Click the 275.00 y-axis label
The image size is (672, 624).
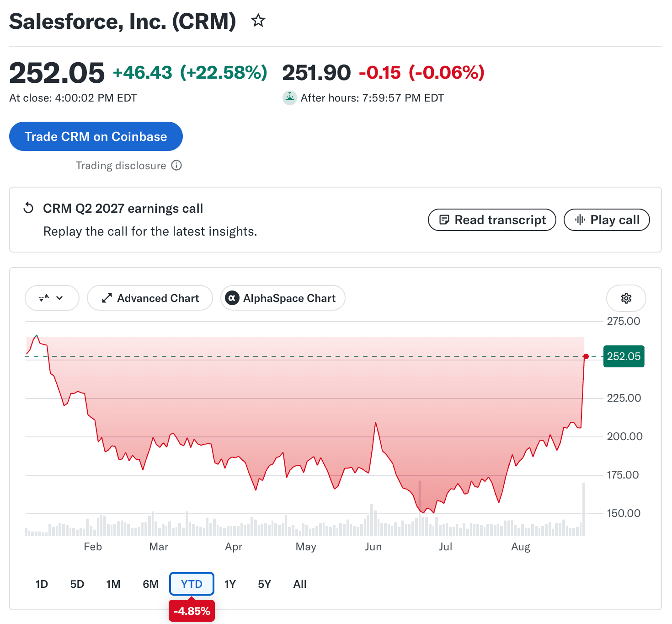[x=624, y=321]
